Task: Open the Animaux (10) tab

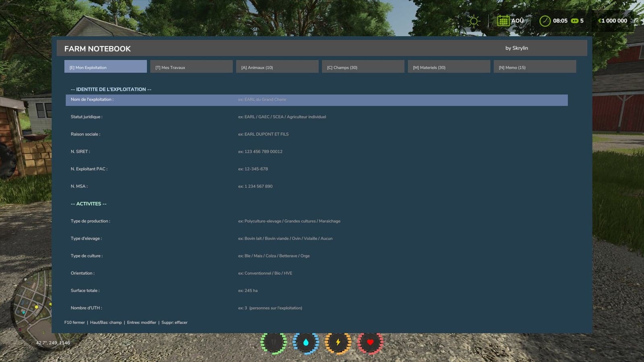Action: coord(277,67)
